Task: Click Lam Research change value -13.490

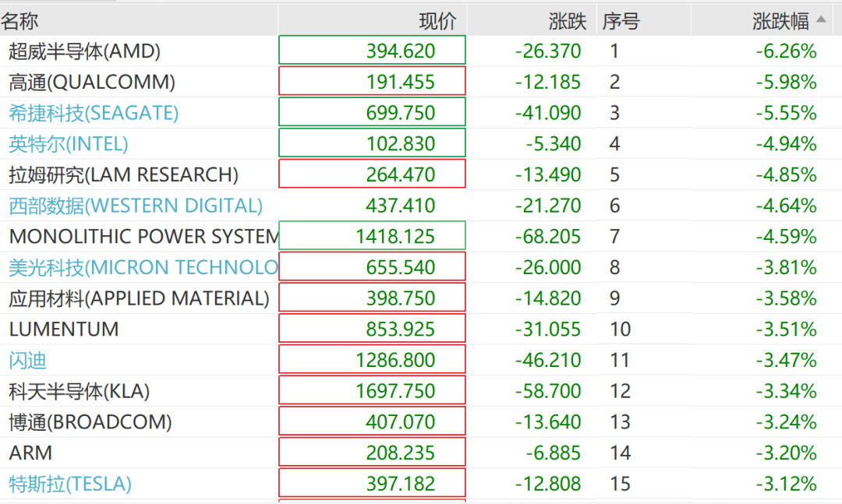Action: pyautogui.click(x=548, y=174)
